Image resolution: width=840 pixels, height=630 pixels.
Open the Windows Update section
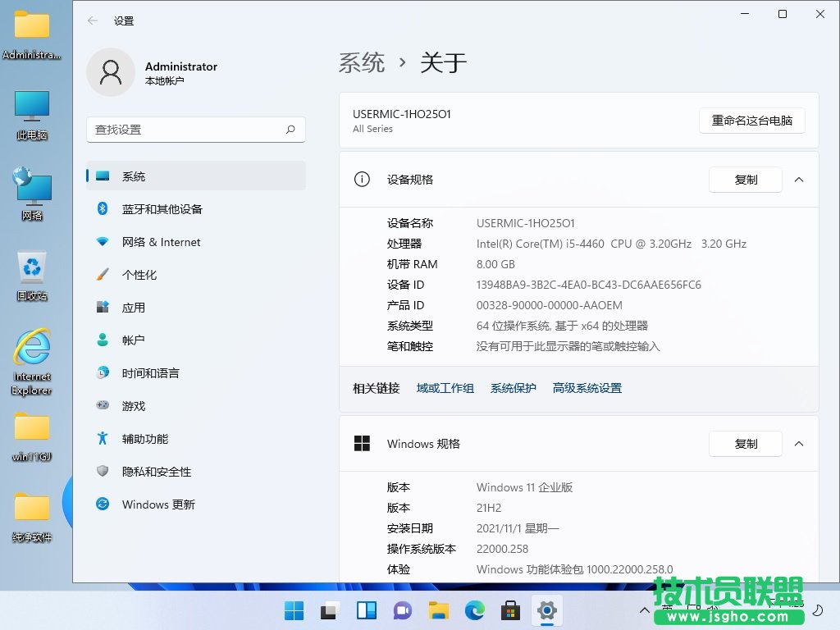point(158,504)
